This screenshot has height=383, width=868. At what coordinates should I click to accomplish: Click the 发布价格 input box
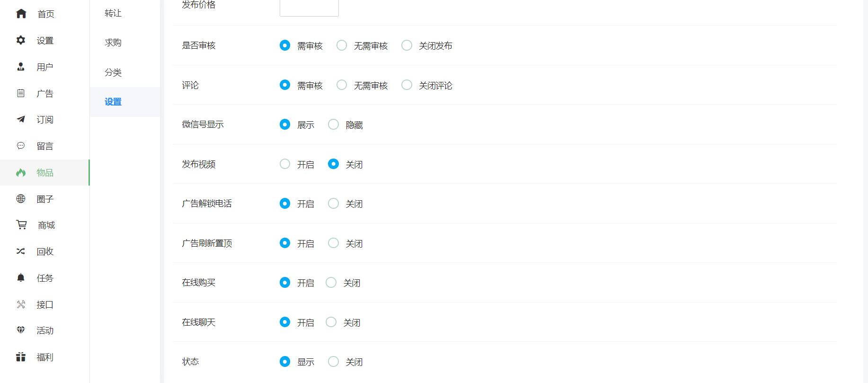pos(309,8)
